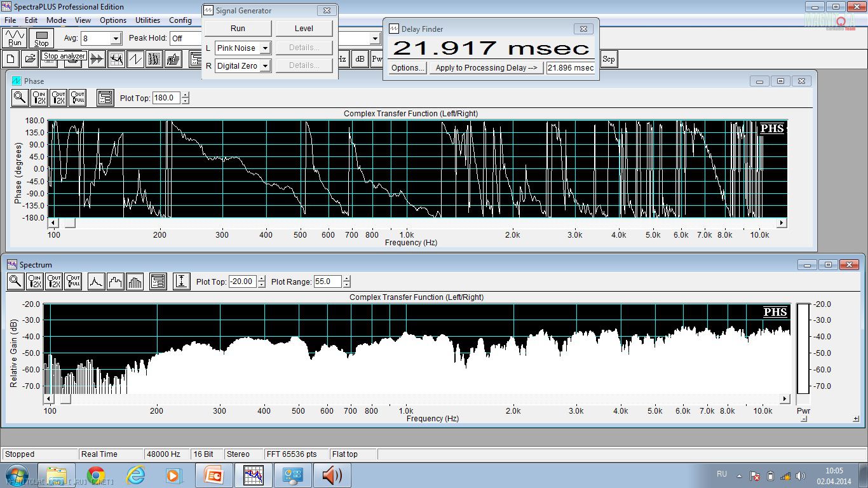
Task: Open the Utilities menu
Action: [148, 20]
